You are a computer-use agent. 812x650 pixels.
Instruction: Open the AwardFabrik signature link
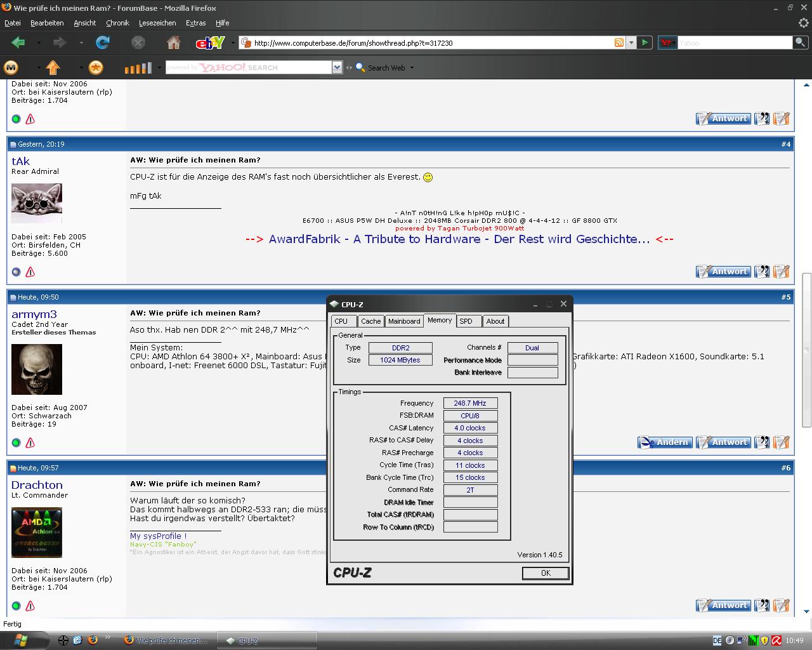click(459, 239)
